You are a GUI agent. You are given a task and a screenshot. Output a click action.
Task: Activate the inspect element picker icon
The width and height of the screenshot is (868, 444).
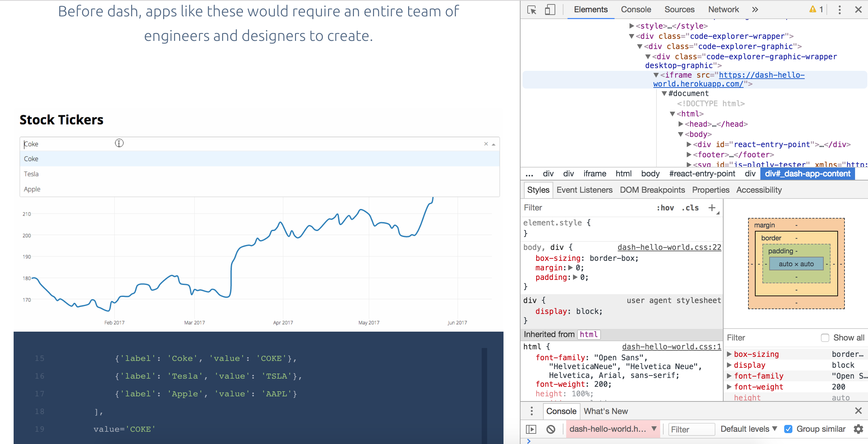tap(532, 10)
